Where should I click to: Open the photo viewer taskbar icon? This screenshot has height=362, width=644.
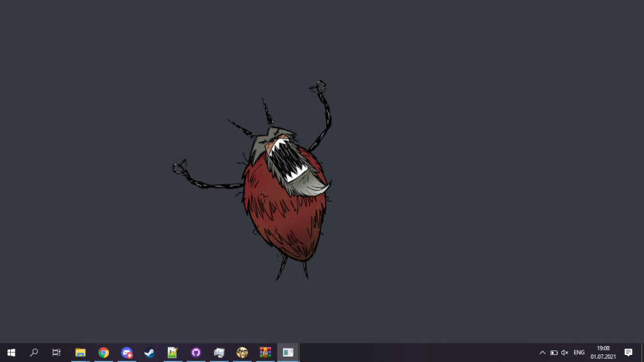coord(219,352)
